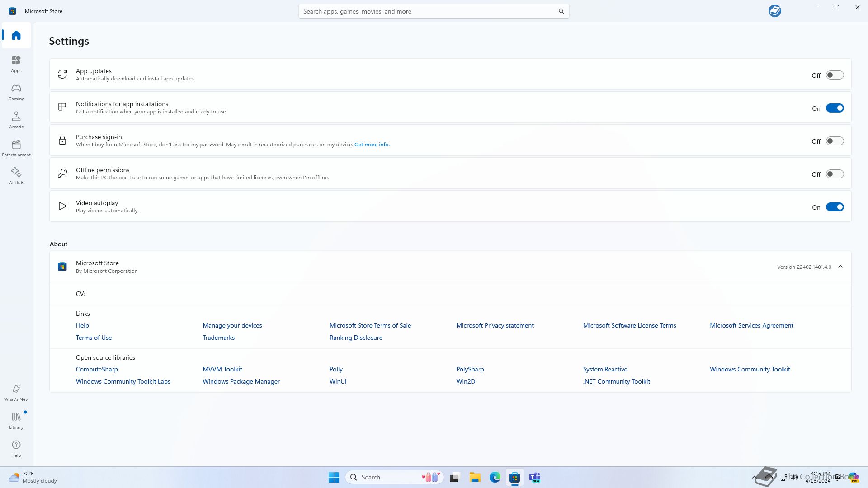Open the Apps section
Viewport: 868px width, 488px height.
click(16, 64)
